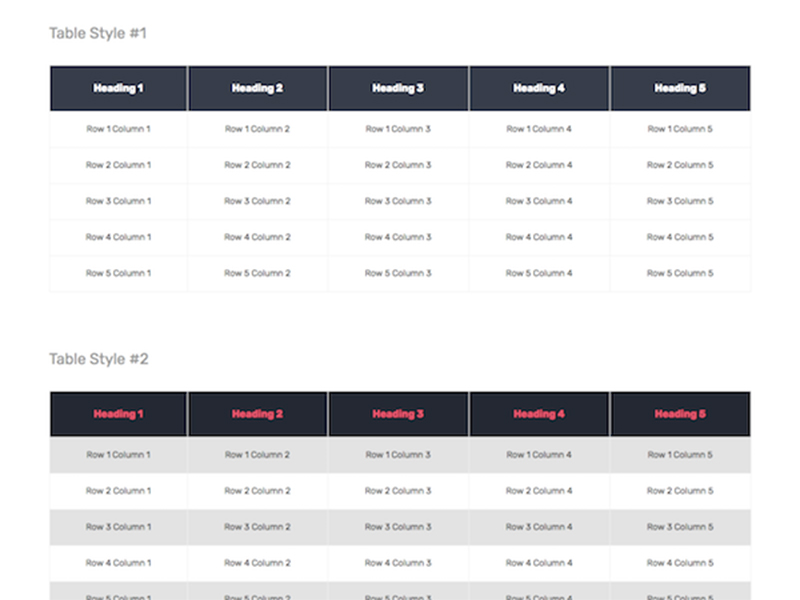Screen dimensions: 800x600
Task: Click Heading 5 in Table Style #1
Action: click(680, 88)
